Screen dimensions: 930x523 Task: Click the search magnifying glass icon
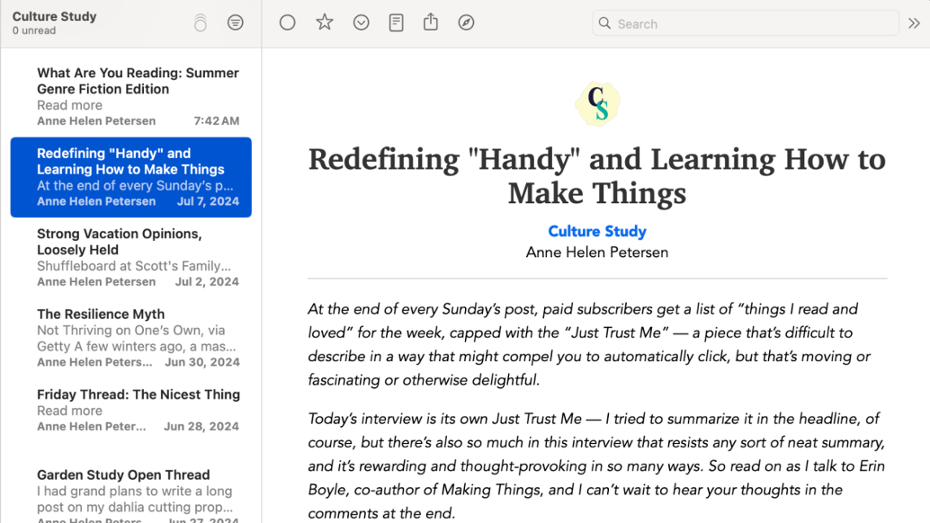(605, 23)
